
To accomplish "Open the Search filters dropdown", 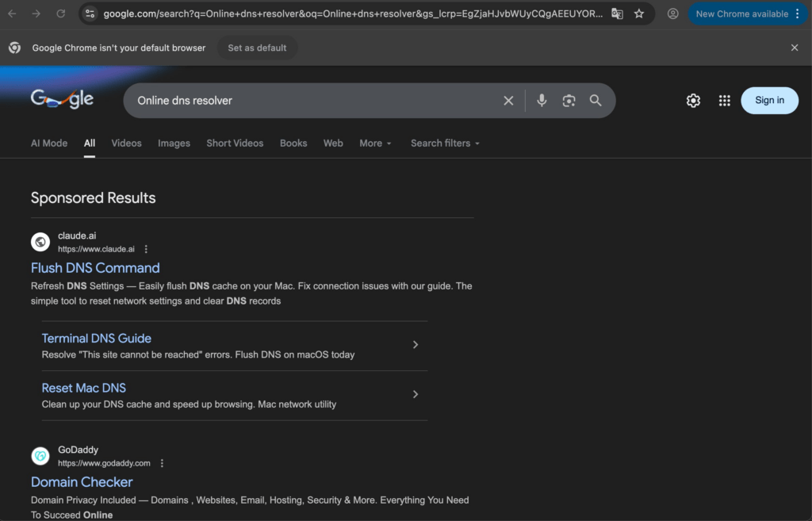I will (445, 144).
